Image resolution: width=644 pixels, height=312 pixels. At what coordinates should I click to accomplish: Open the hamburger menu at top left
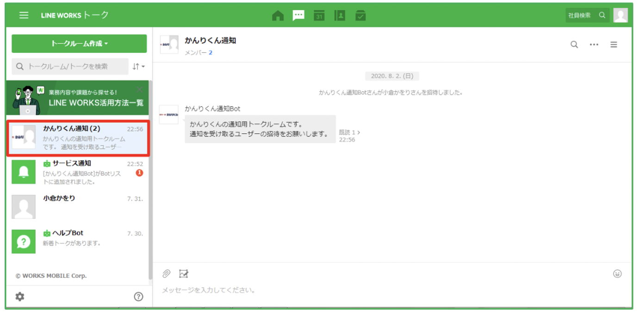(x=24, y=14)
